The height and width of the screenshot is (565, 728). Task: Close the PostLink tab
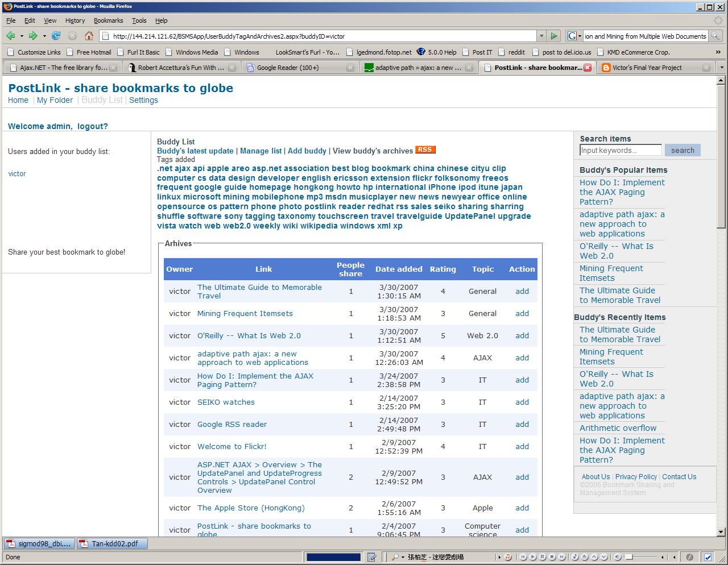point(588,68)
